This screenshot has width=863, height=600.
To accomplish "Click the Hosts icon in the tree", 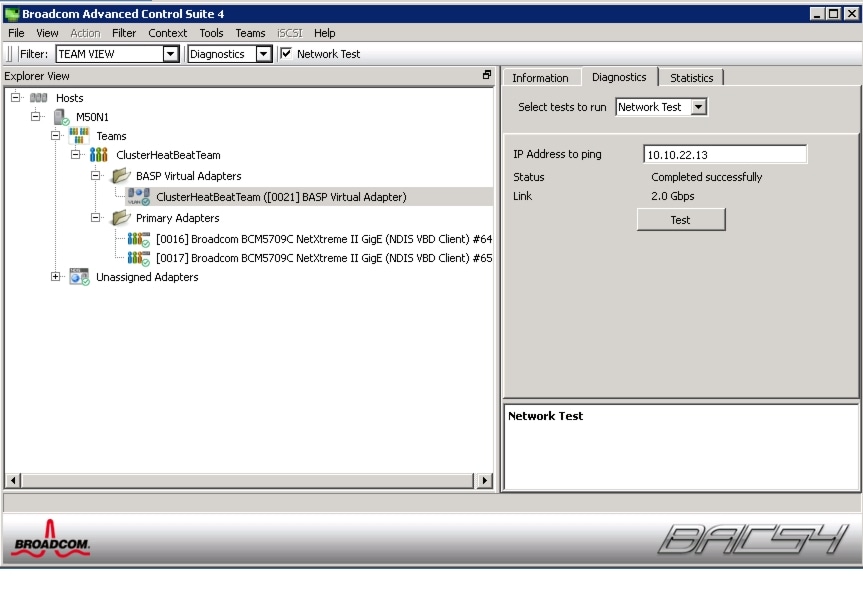I will click(x=39, y=98).
